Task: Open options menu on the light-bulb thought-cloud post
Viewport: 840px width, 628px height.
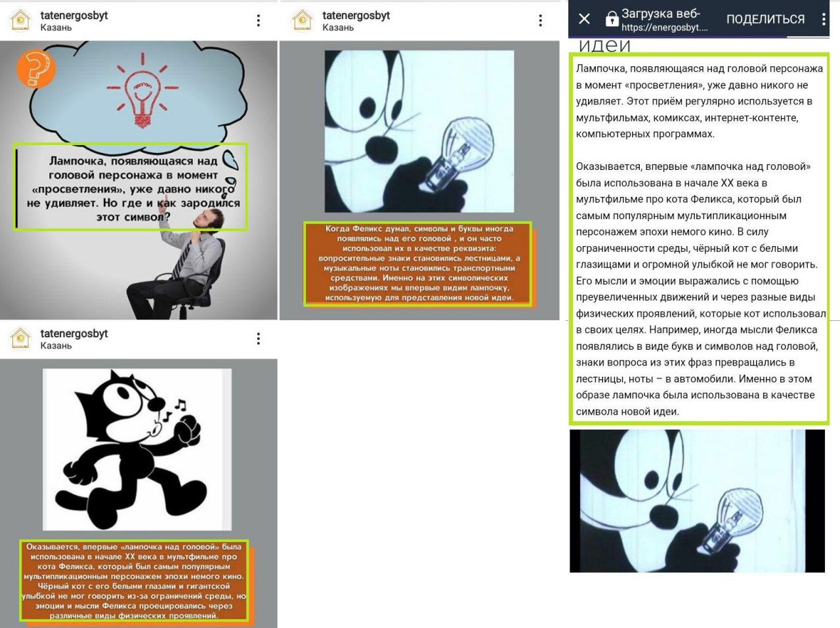Action: (259, 21)
